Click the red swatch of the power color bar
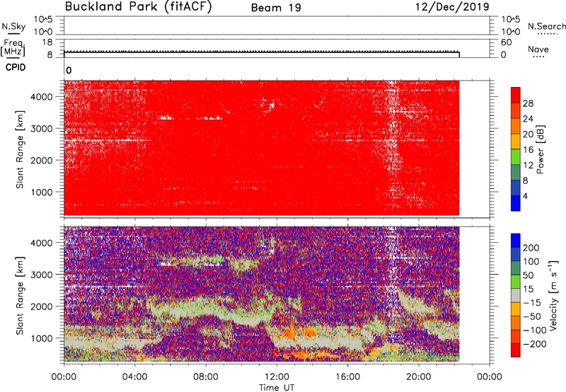 [516, 96]
